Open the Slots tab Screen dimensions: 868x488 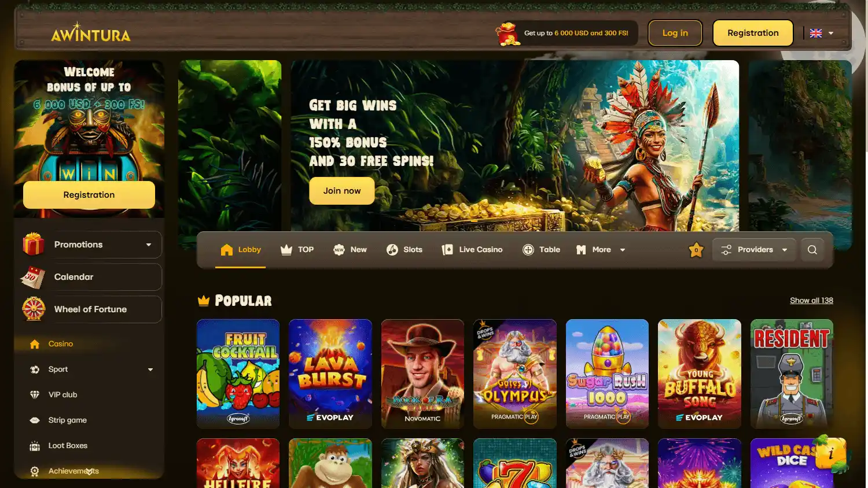pos(404,250)
